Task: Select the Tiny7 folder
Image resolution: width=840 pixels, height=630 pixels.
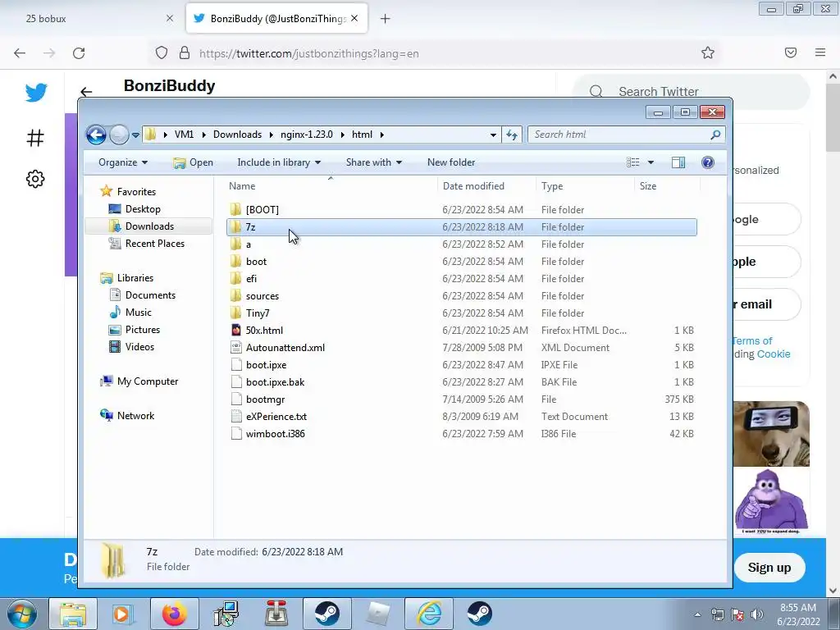Action: click(x=257, y=313)
